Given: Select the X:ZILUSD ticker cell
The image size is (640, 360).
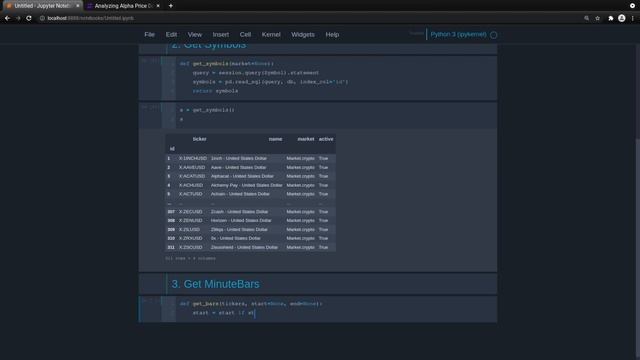Looking at the screenshot, I should coord(189,229).
